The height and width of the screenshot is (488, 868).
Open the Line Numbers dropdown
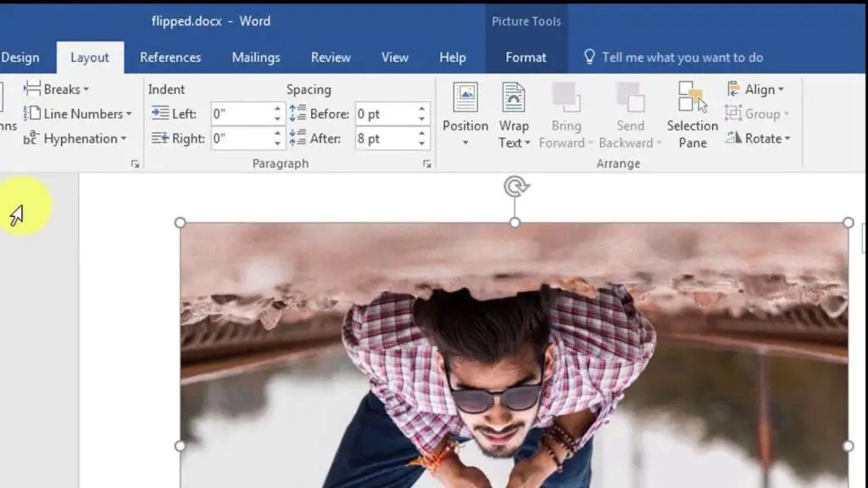[x=78, y=114]
